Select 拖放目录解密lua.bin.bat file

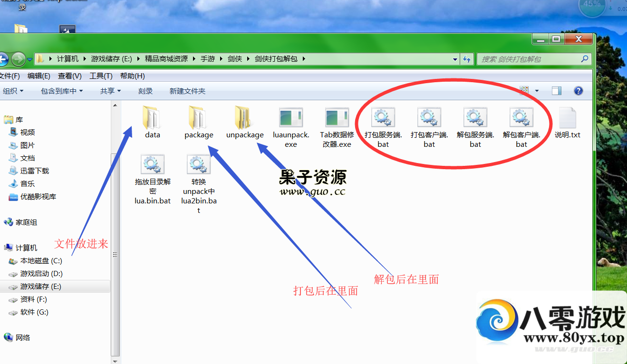pyautogui.click(x=152, y=165)
